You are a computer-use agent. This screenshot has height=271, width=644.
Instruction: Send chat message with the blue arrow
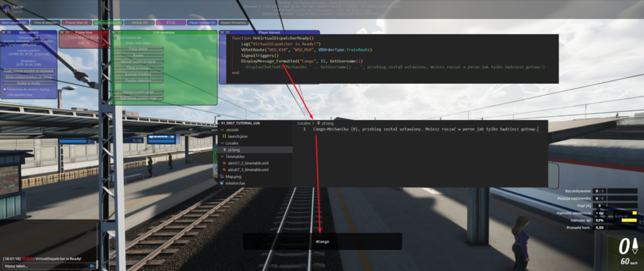92,266
